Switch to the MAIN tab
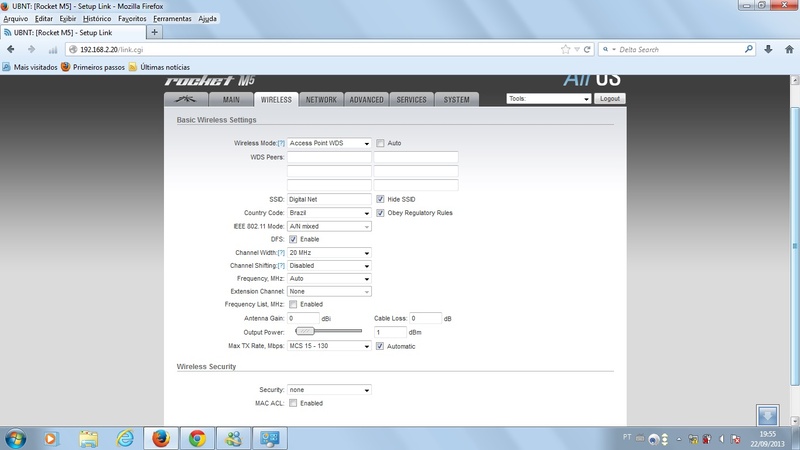This screenshot has height=450, width=800. point(231,99)
